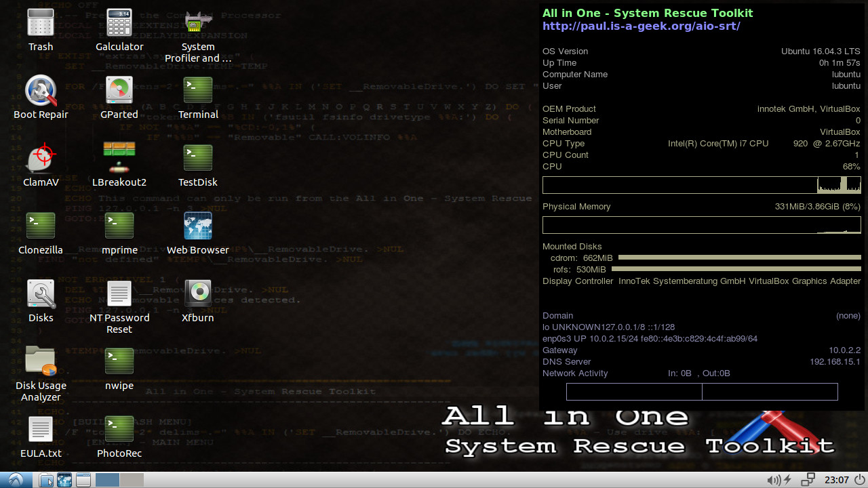868x488 pixels.
Task: Click the rofs disk usage bar
Action: 736,269
